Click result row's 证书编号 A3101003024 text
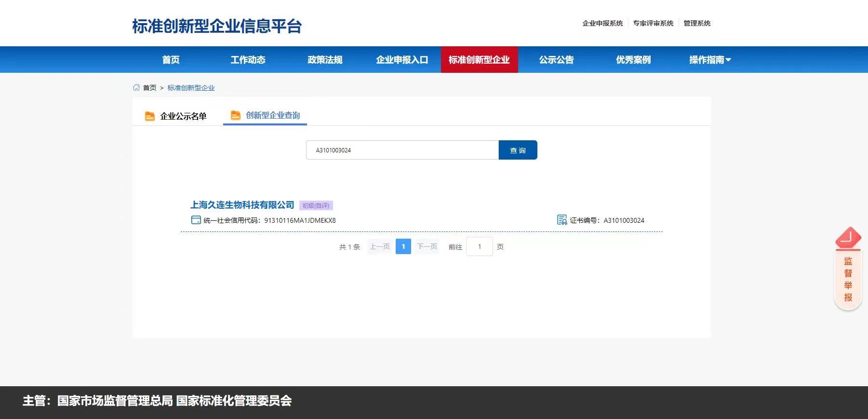 pos(607,220)
